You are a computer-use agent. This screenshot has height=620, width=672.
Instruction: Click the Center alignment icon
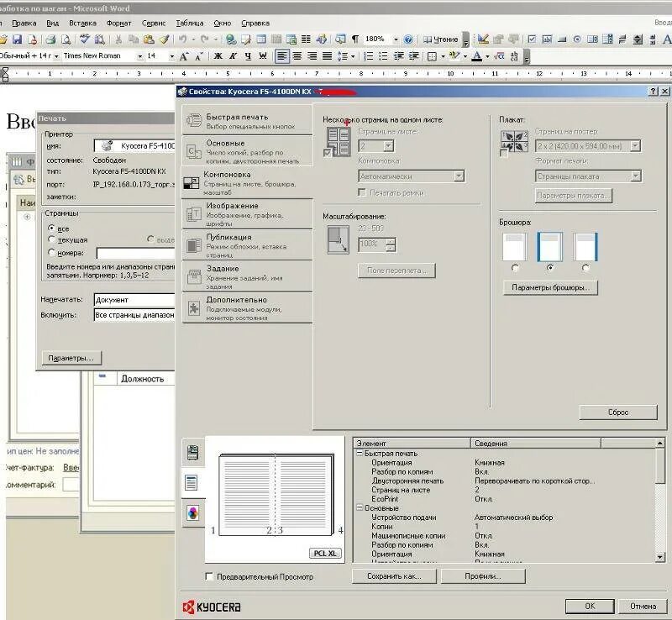[297, 56]
